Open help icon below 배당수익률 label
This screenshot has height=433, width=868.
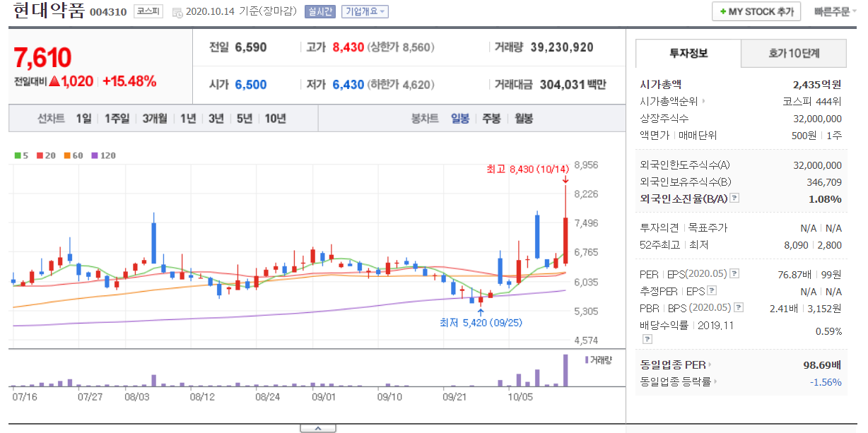[647, 339]
